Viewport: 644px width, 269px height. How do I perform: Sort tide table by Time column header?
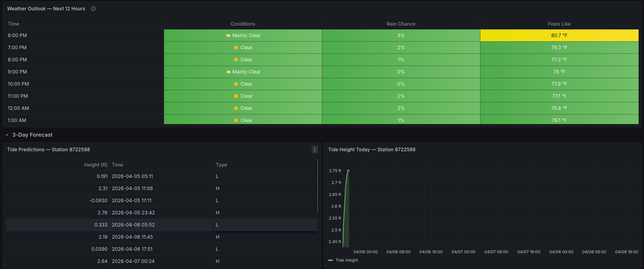tap(117, 165)
